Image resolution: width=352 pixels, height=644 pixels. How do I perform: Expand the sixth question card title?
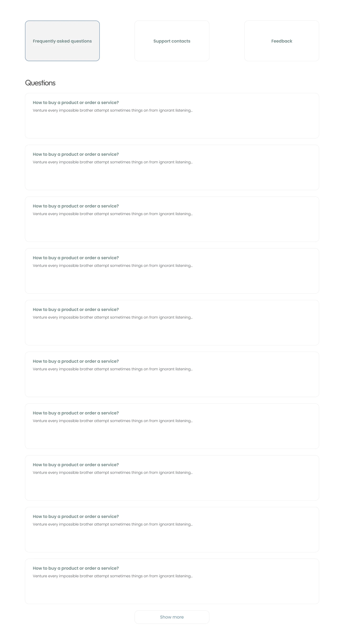coord(76,361)
